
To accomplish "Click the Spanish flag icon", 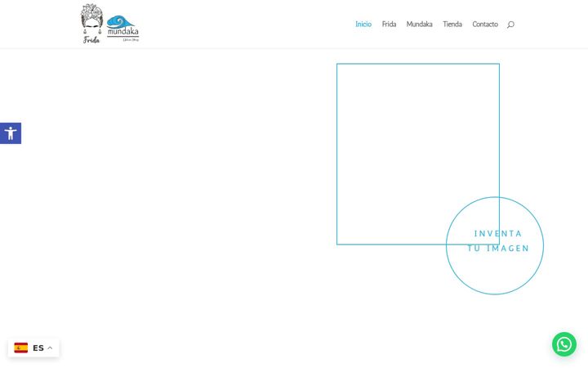I will click(21, 348).
